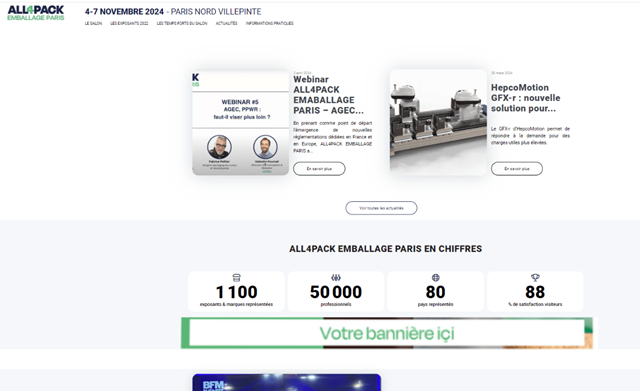Open the Webinar #5 AGEC thumbnail image
Viewport: 640px width, 391px height.
[240, 123]
